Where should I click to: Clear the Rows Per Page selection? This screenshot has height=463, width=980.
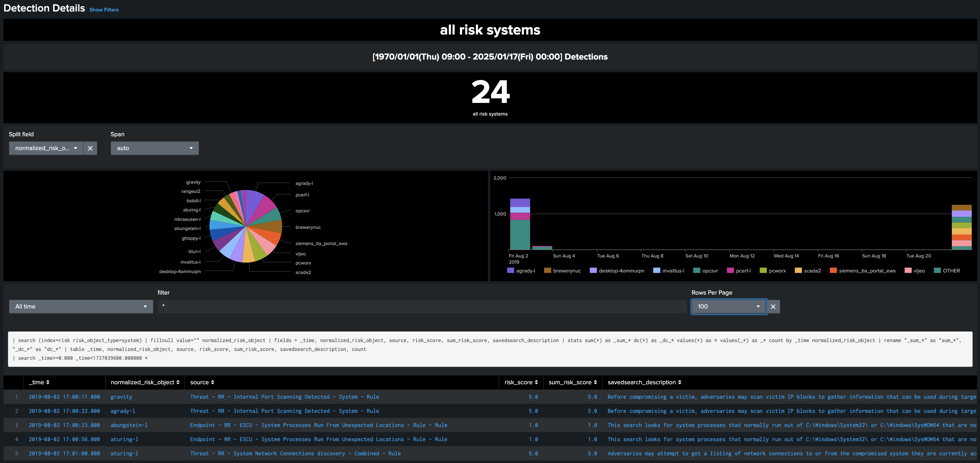click(x=773, y=307)
